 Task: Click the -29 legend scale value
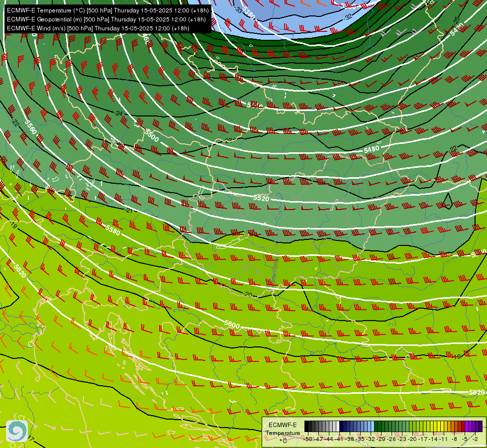click(382, 439)
